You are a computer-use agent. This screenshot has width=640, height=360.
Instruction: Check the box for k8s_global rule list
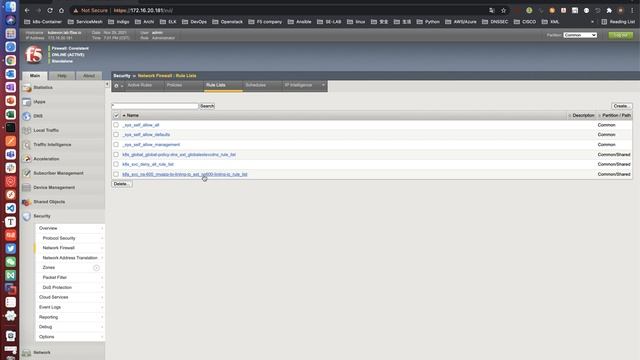tap(116, 155)
